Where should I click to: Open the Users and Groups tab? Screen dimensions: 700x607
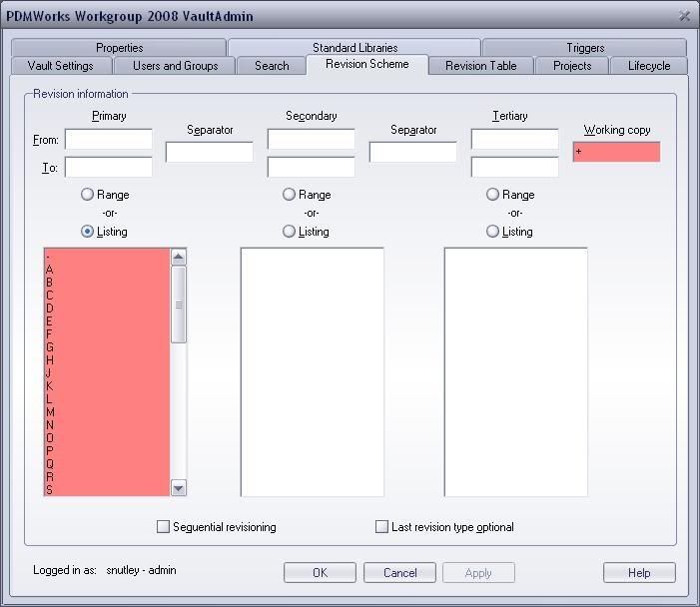tap(175, 66)
